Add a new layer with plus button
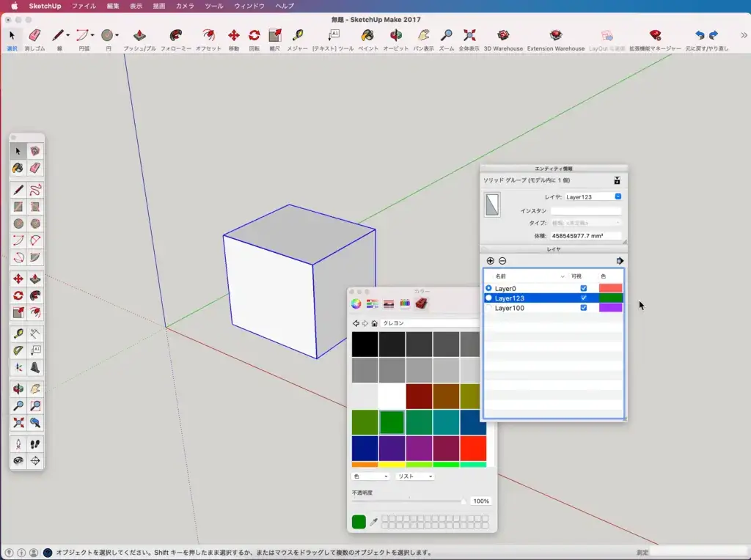Viewport: 751px width, 560px height. coord(490,261)
